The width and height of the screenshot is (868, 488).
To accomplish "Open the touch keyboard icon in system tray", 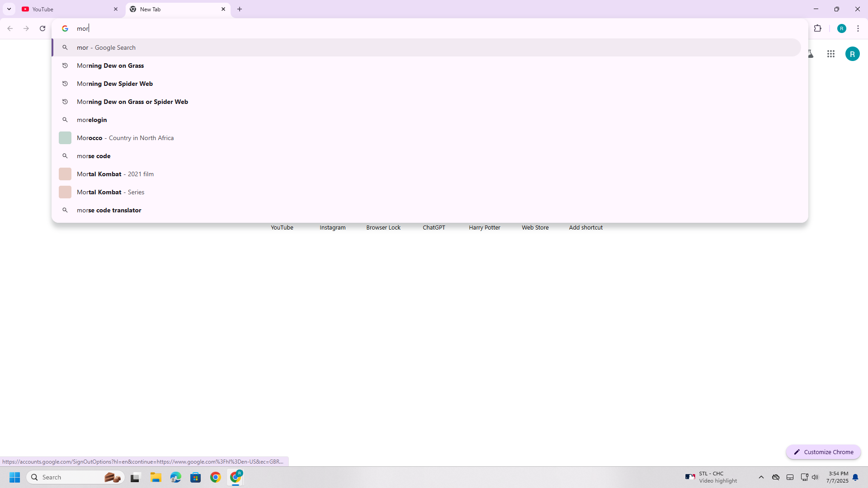I will tap(790, 477).
